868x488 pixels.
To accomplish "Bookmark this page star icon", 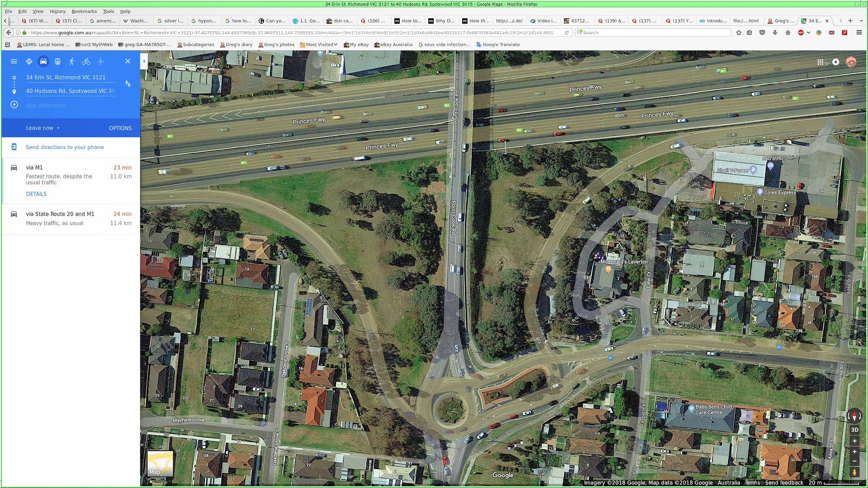I will tap(739, 33).
